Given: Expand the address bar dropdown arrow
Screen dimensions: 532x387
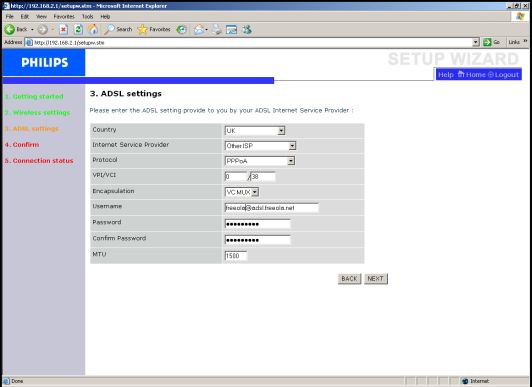Looking at the screenshot, I should click(x=476, y=42).
